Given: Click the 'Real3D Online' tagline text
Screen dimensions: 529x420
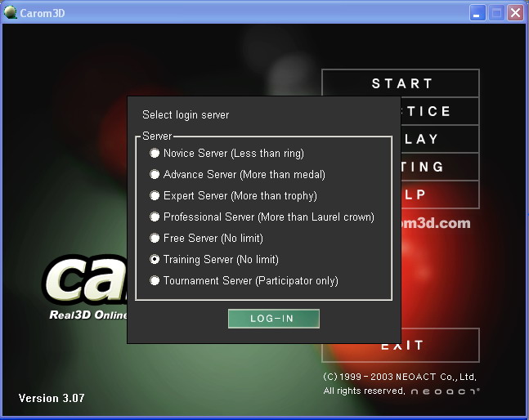Looking at the screenshot, I should tap(88, 315).
